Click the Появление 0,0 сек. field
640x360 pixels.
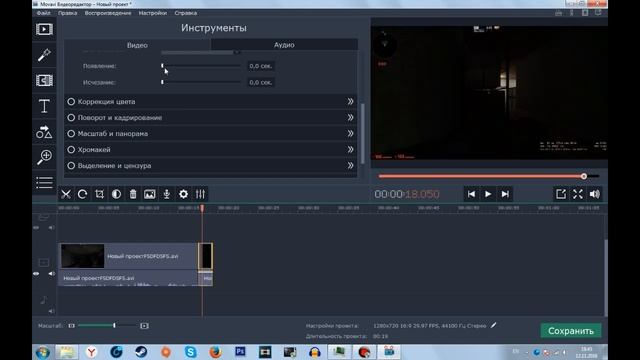261,66
